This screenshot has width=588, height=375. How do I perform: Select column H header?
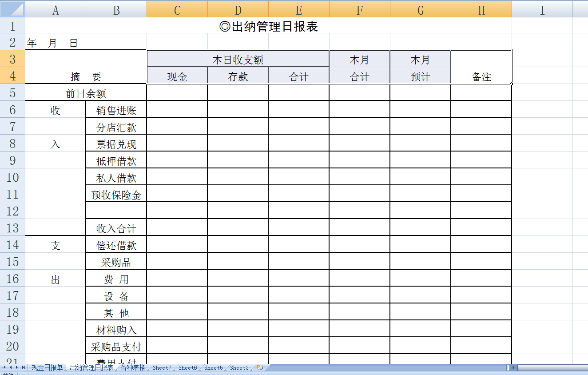point(481,8)
